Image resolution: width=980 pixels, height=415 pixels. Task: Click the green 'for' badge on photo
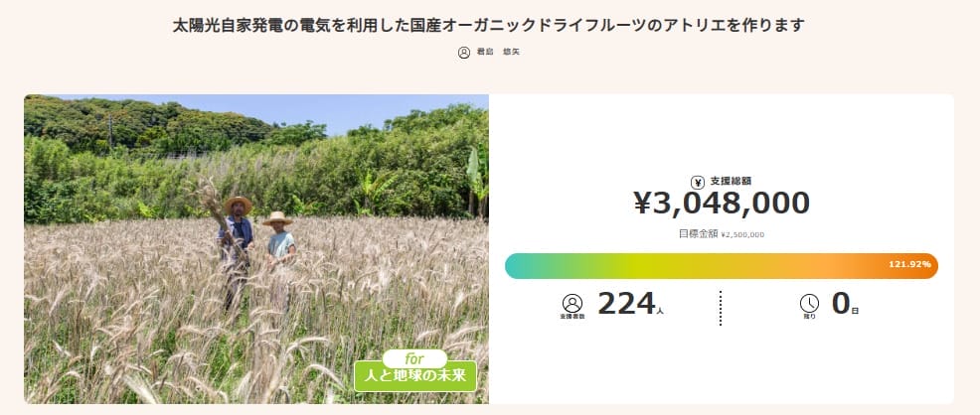coord(414,357)
